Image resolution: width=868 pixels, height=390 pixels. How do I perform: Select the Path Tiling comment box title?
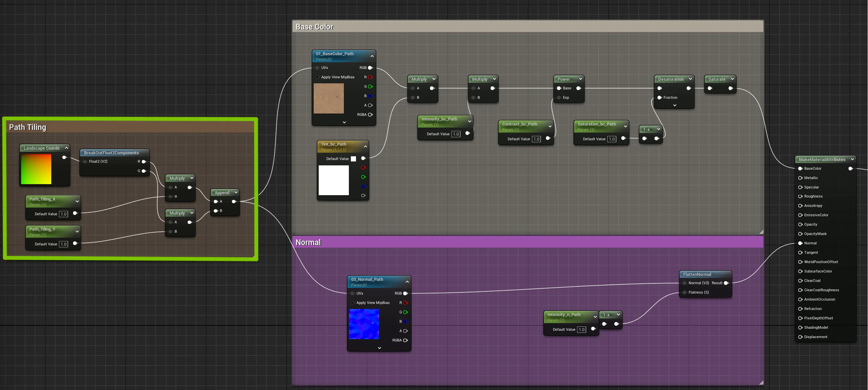coord(27,127)
